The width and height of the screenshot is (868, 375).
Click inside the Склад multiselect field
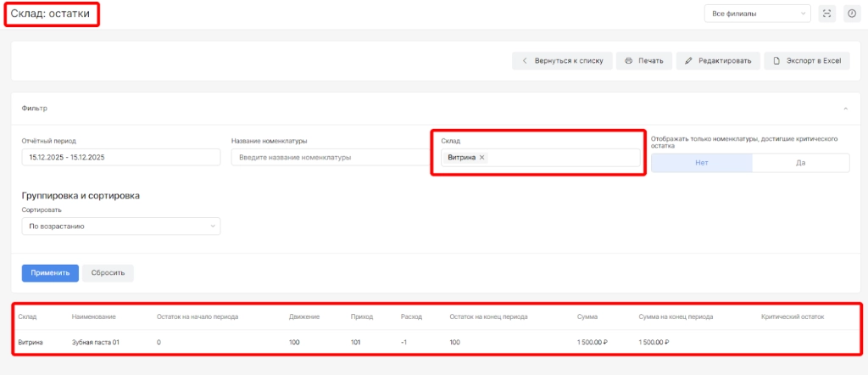[559, 158]
